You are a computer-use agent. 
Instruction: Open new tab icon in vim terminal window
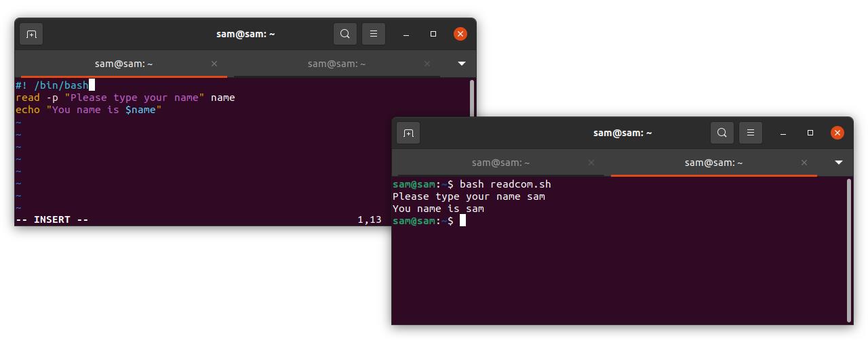tap(31, 34)
